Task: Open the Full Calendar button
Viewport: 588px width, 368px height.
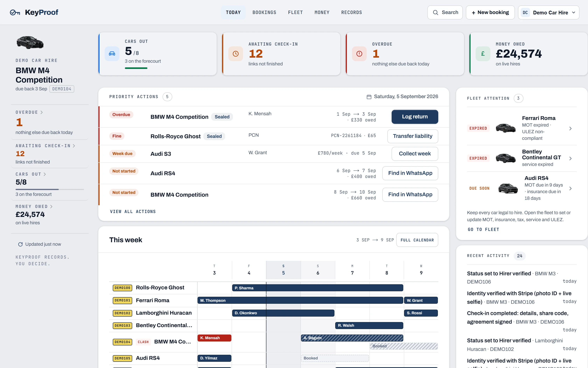Action: (417, 240)
